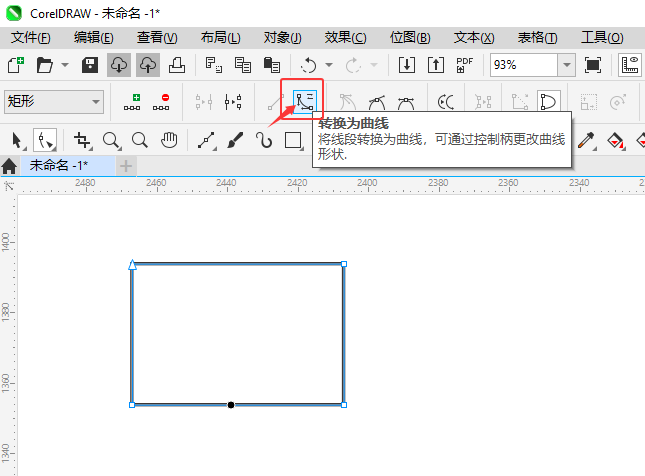The image size is (645, 476).
Task: Click the Open folder icon
Action: 44,65
